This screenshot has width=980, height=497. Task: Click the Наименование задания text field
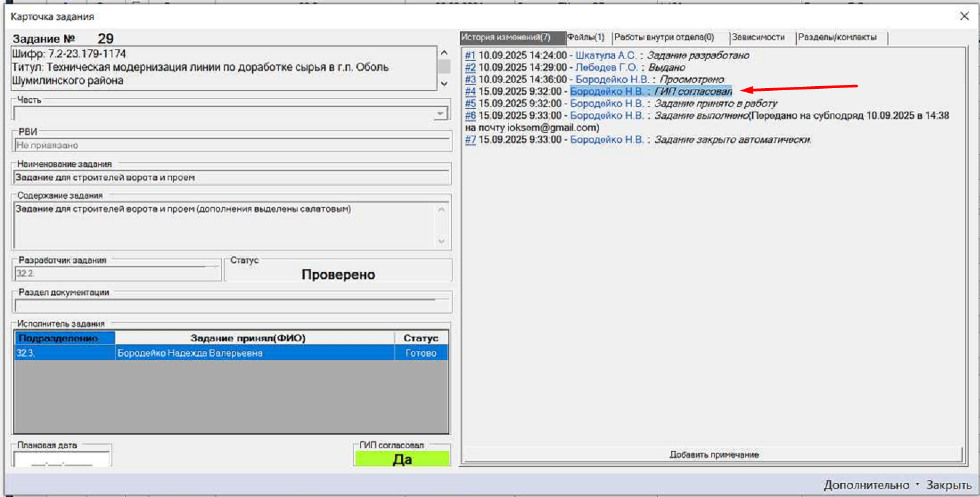[x=231, y=178]
